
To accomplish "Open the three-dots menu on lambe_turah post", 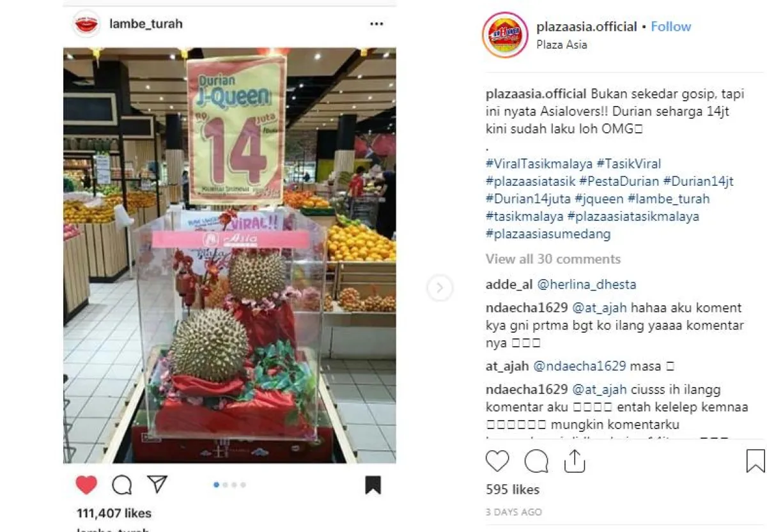I will click(x=377, y=24).
